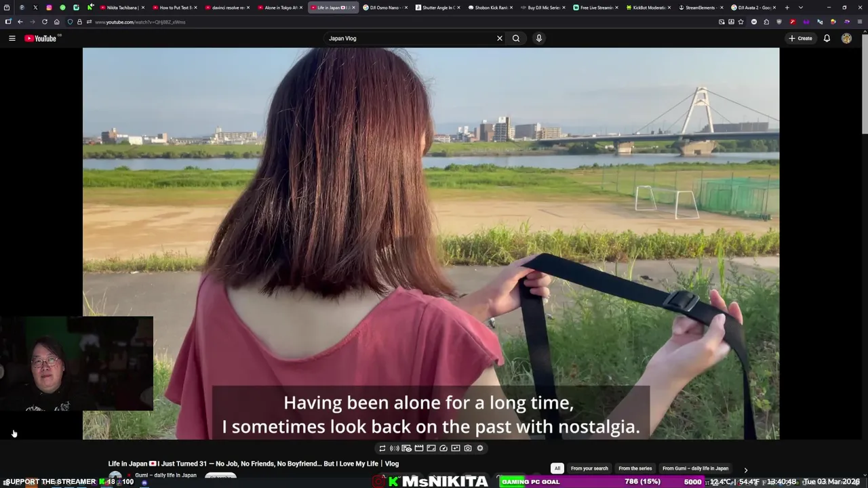Click the streamer webcam overlay
The image size is (868, 488).
click(77, 363)
